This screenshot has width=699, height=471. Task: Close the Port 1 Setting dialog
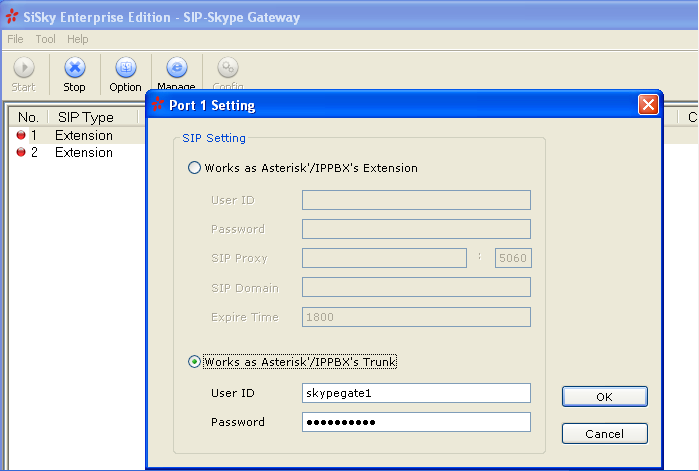pos(647,105)
